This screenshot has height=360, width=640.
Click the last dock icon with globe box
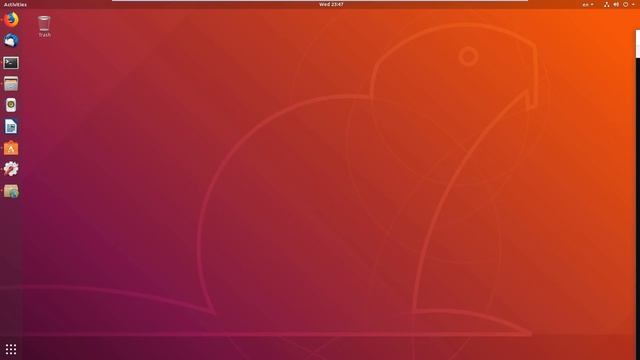(11, 191)
